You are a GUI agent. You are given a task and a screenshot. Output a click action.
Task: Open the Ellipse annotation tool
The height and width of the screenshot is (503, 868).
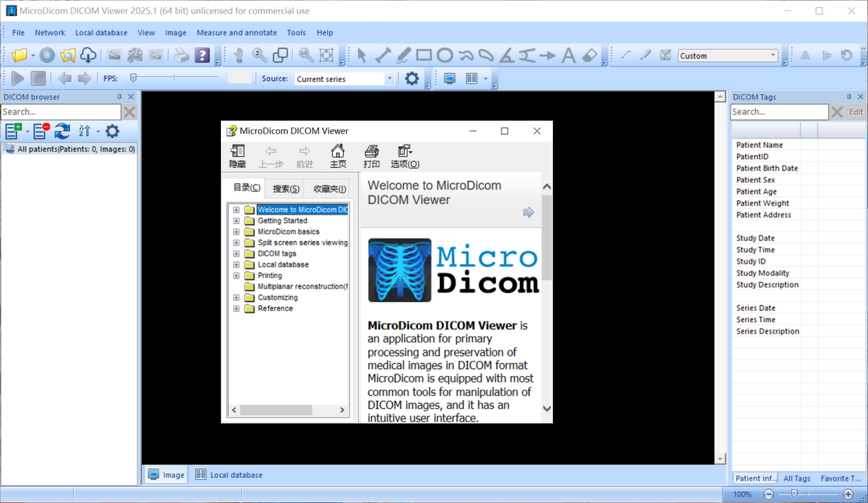444,55
